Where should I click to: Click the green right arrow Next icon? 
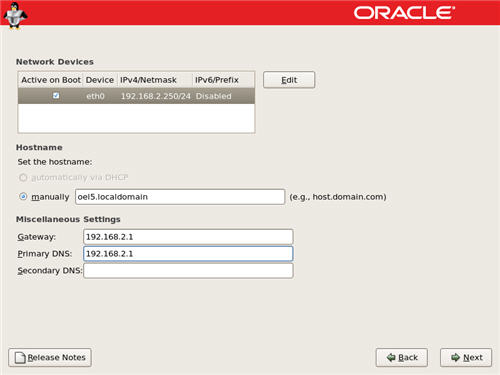click(455, 358)
